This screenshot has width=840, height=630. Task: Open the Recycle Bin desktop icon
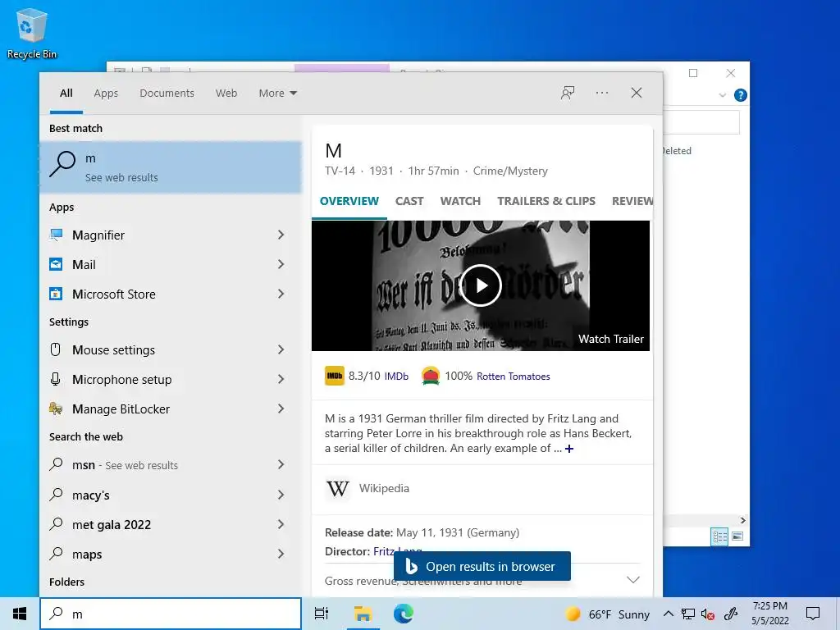(32, 33)
